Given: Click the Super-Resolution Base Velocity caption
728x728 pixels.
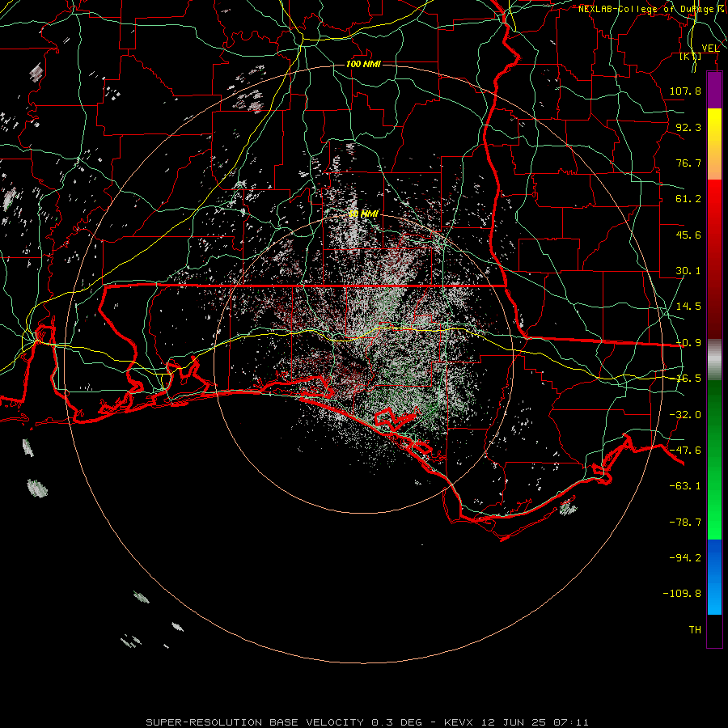Looking at the screenshot, I should (x=367, y=722).
